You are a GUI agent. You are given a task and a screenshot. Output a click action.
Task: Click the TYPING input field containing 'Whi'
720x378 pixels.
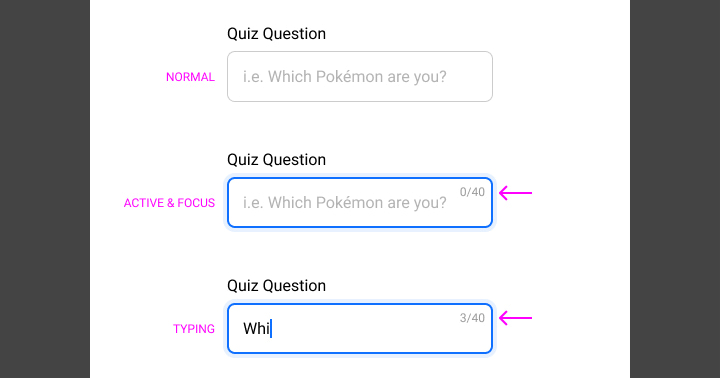[360, 328]
